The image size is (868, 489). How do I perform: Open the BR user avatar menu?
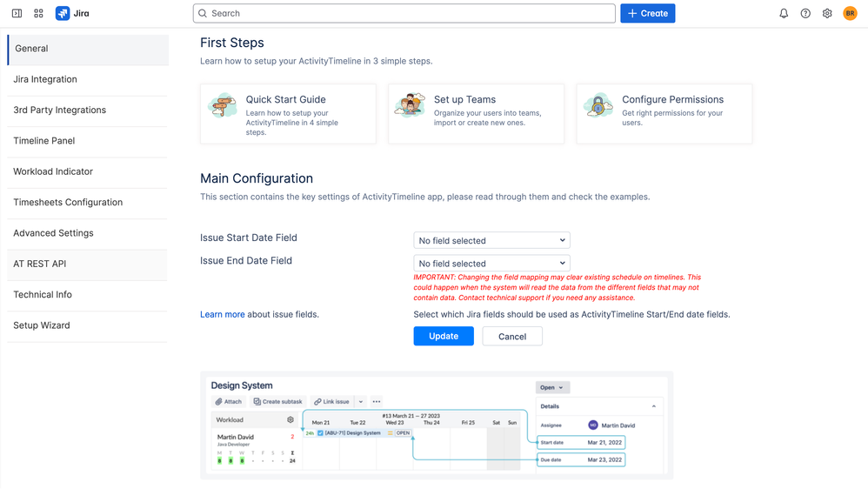pos(850,13)
